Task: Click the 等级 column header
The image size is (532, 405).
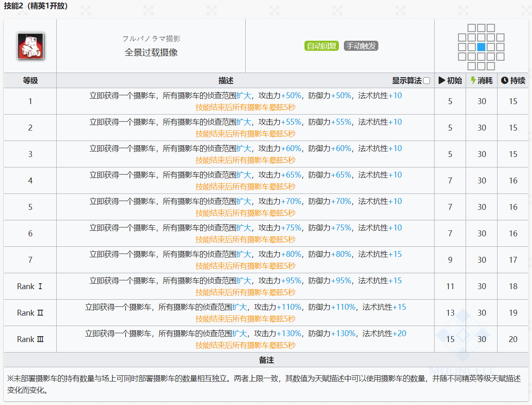Action: (x=30, y=80)
